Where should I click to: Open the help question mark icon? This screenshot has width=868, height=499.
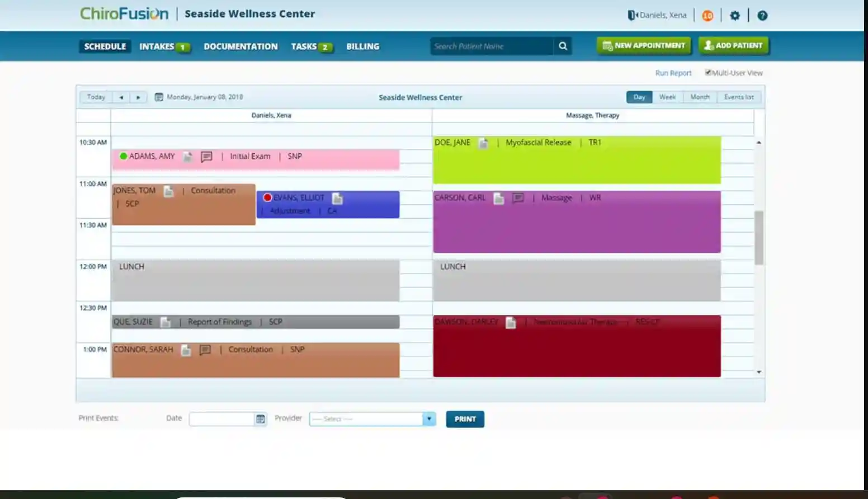pos(762,15)
